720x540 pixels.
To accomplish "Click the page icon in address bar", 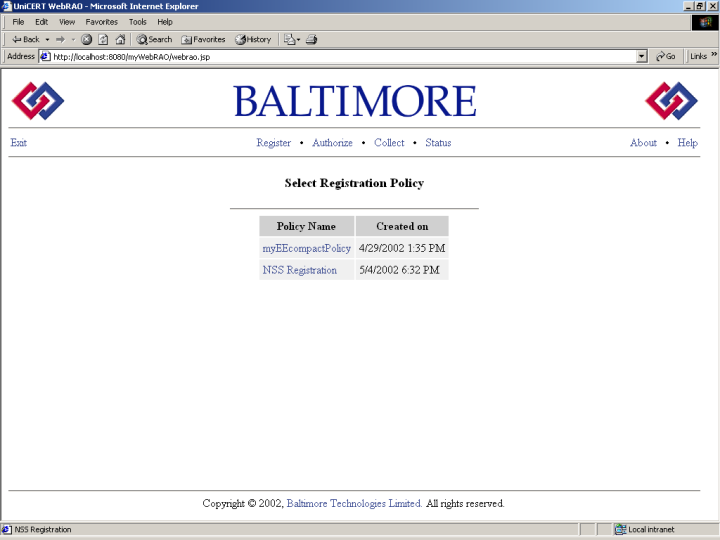I will point(45,56).
